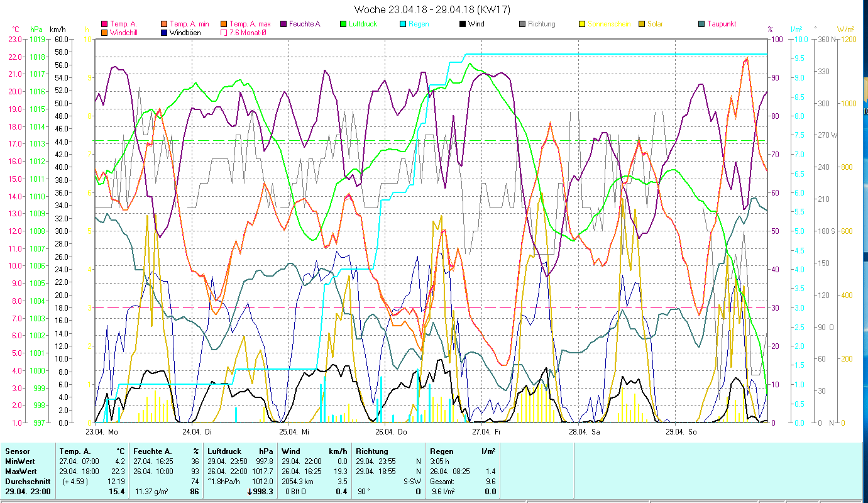Viewport: 868px width, 503px height.
Task: Select the 'Sonnenschein' legend label
Action: tap(609, 24)
